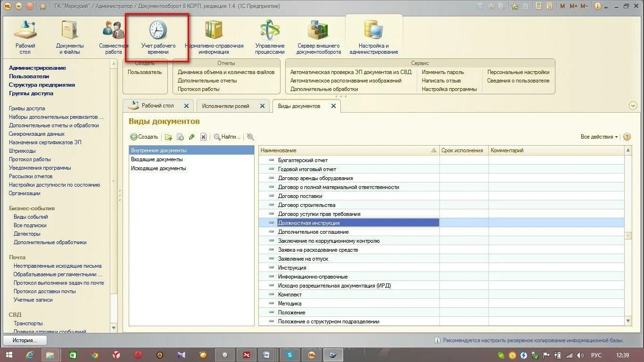Open Skype from the taskbar
Viewport: 644px width, 362px height.
click(x=290, y=355)
